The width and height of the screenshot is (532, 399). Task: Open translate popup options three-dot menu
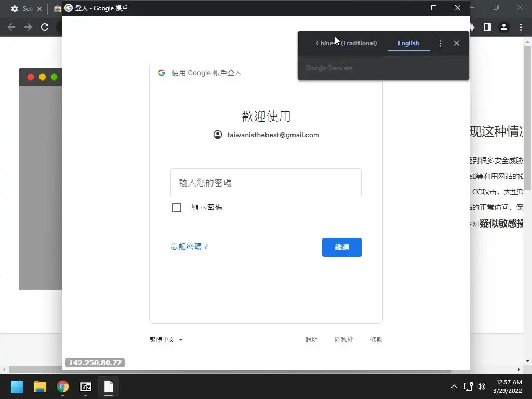440,43
